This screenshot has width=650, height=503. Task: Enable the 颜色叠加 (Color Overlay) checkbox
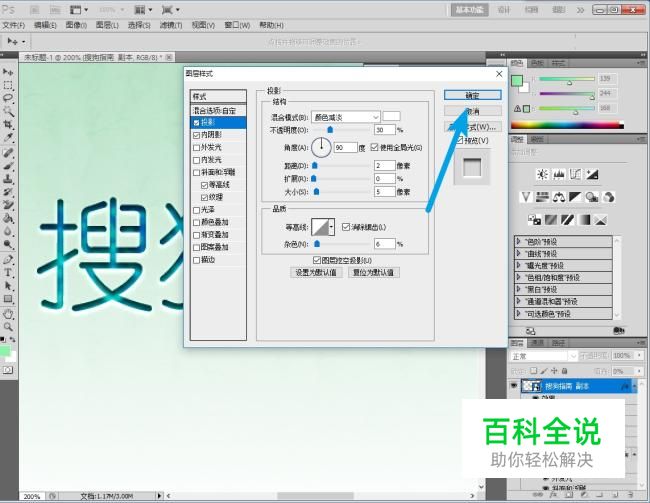point(196,223)
